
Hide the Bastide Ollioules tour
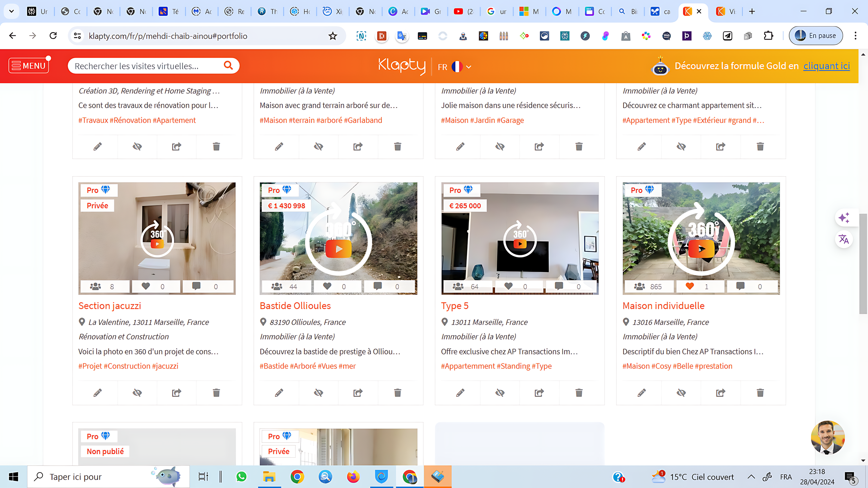tap(318, 392)
